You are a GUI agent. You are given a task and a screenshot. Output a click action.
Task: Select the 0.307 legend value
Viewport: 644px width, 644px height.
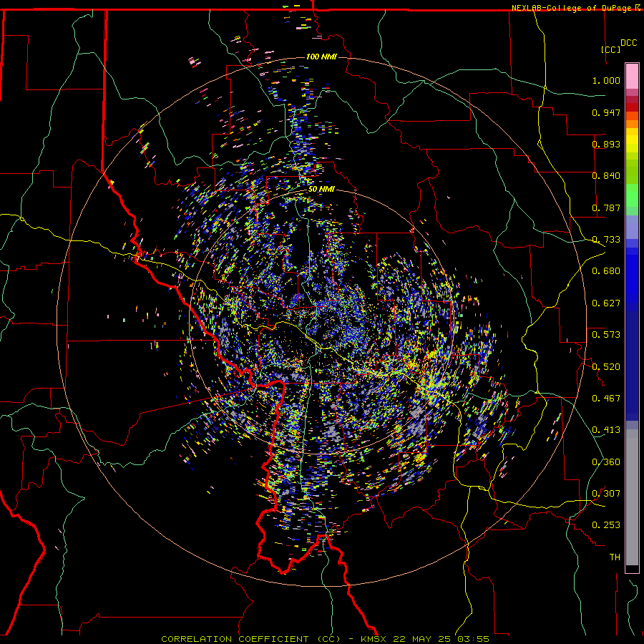pos(606,494)
